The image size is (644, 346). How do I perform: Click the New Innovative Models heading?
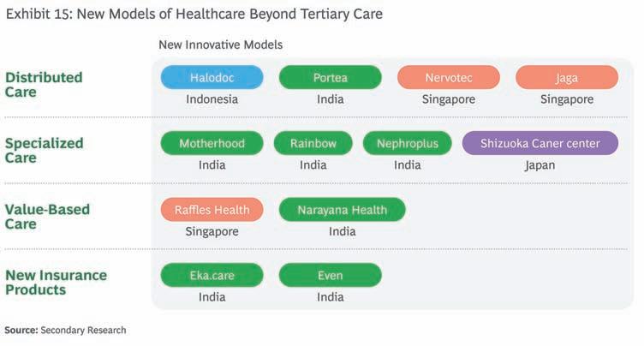pos(220,44)
